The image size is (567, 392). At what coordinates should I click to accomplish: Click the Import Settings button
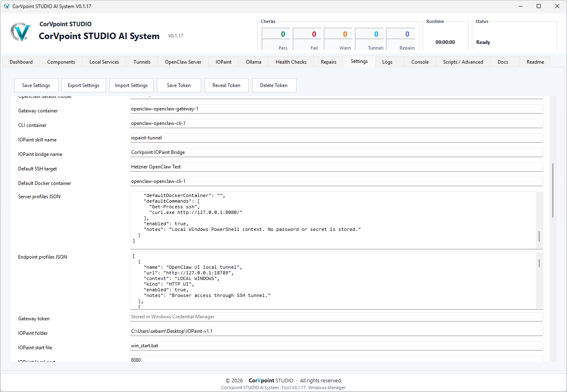[x=131, y=85]
